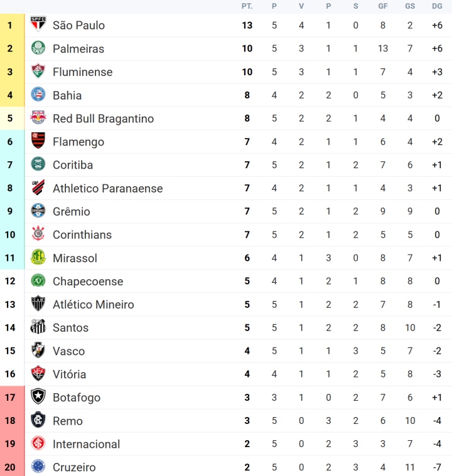Viewport: 452px width, 476px height.
Task: Click the red position 17 marker
Action: pos(10,397)
